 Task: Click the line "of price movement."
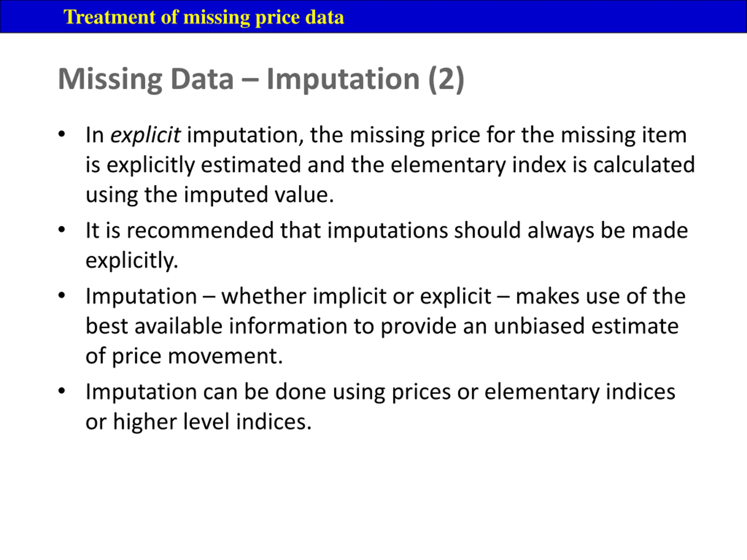point(184,356)
